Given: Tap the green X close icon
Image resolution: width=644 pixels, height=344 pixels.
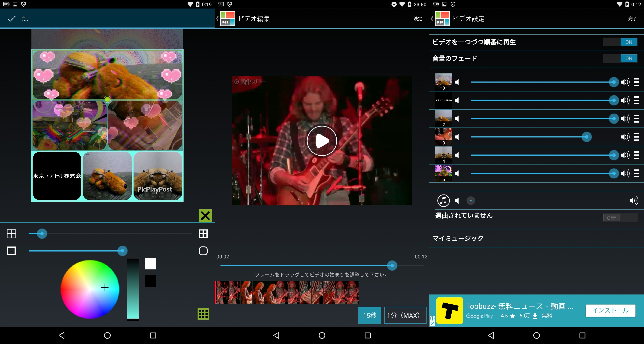Looking at the screenshot, I should [x=205, y=216].
